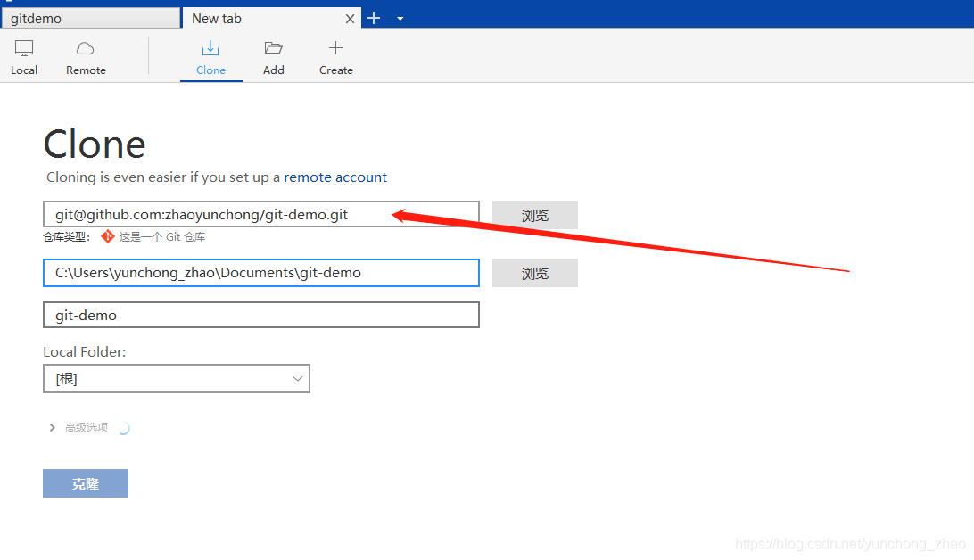Add a new tab with plus button
Viewport: 974px width, 560px height.
374,18
